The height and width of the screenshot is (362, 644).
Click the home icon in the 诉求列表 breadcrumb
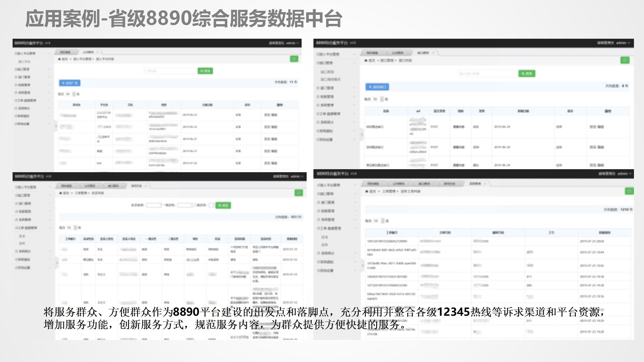click(x=60, y=193)
